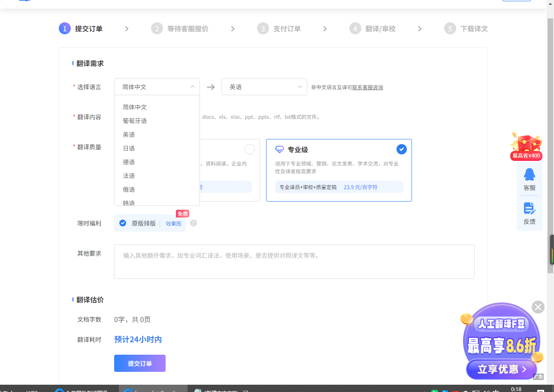Select the standard quality radio button

click(x=250, y=149)
